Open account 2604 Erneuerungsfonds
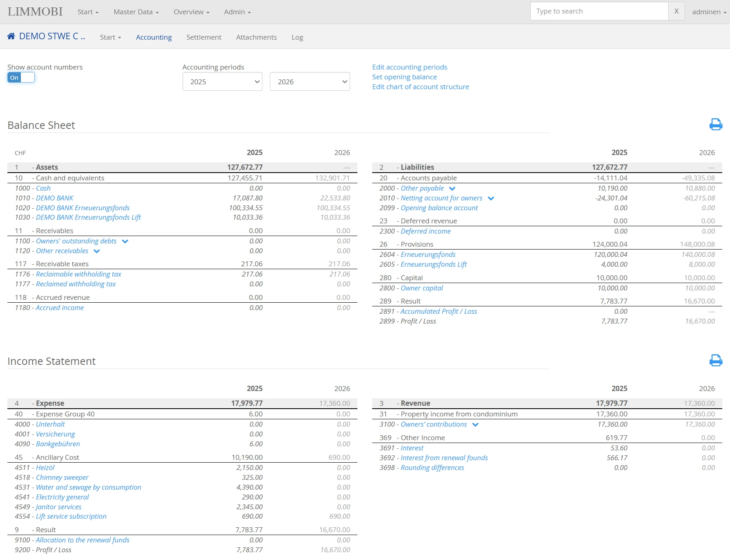Screen dimensions: 730x560 (428, 254)
